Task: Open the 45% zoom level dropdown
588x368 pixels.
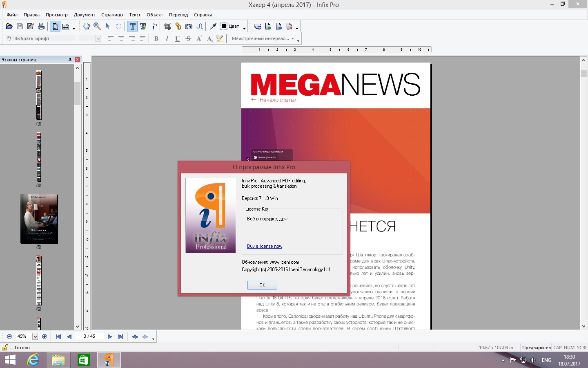Action: (x=35, y=337)
